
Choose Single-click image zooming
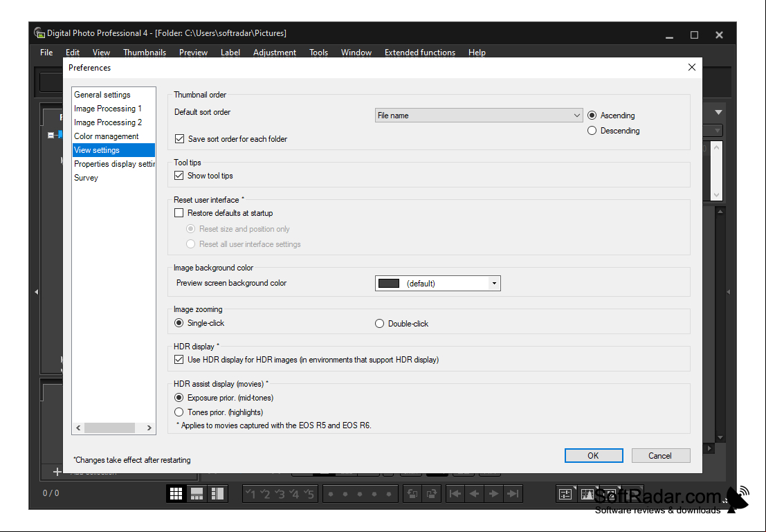coord(179,323)
